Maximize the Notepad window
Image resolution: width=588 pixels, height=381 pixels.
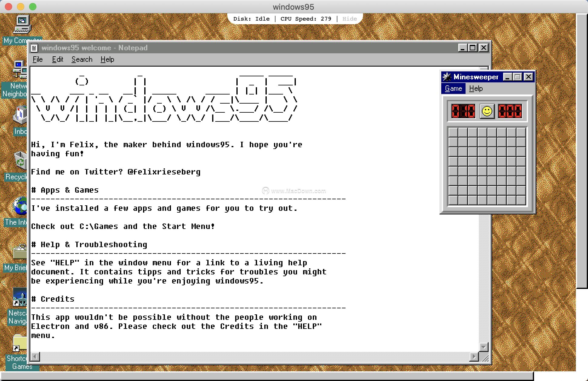(473, 48)
